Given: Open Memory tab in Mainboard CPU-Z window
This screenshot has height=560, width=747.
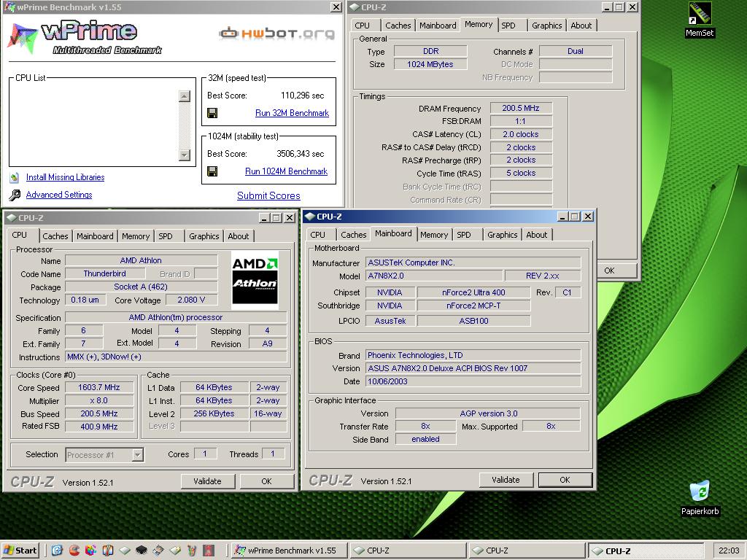Looking at the screenshot, I should (433, 235).
